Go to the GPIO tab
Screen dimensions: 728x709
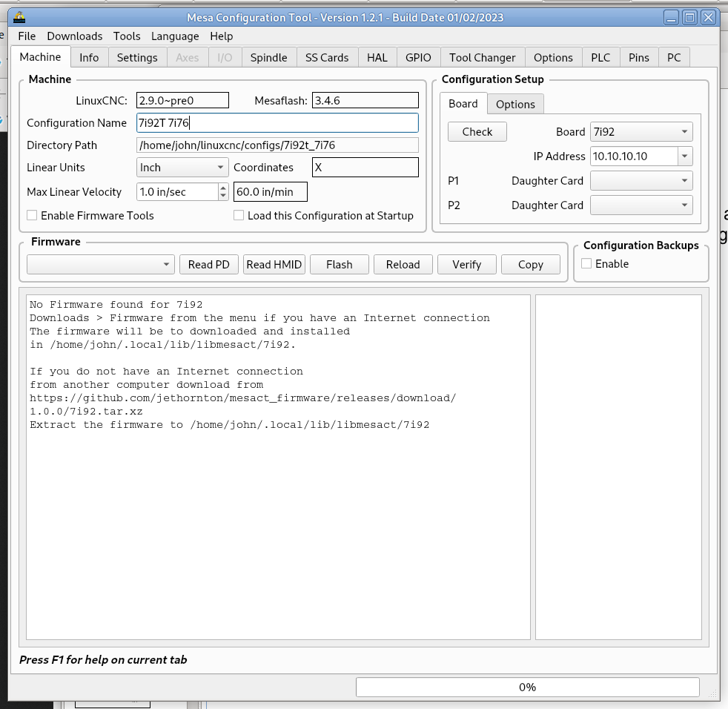(418, 58)
